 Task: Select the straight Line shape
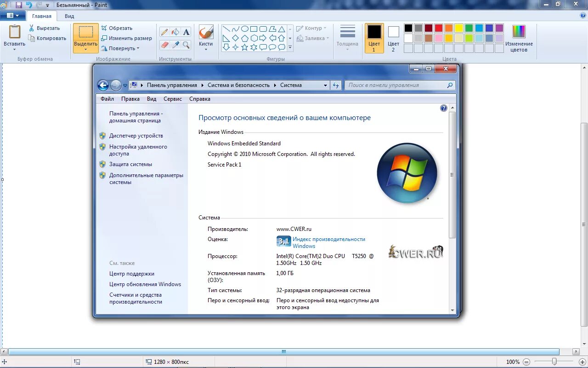point(226,29)
